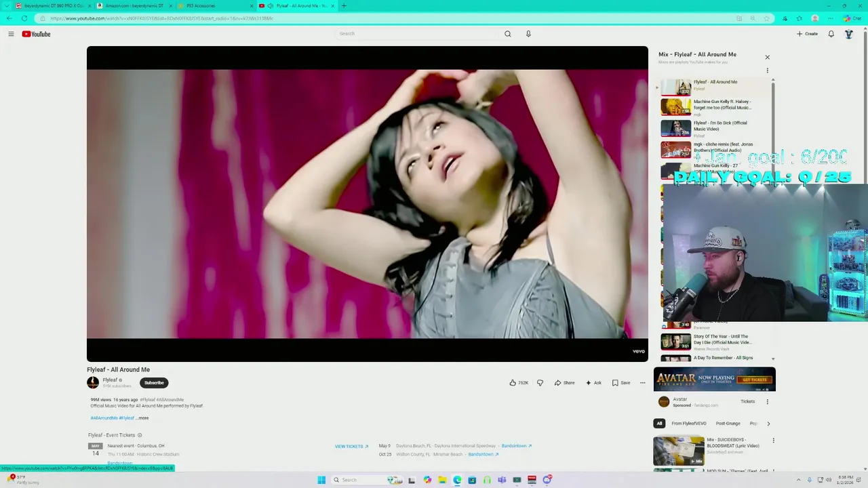Open the YouTube notifications bell

[x=831, y=34]
